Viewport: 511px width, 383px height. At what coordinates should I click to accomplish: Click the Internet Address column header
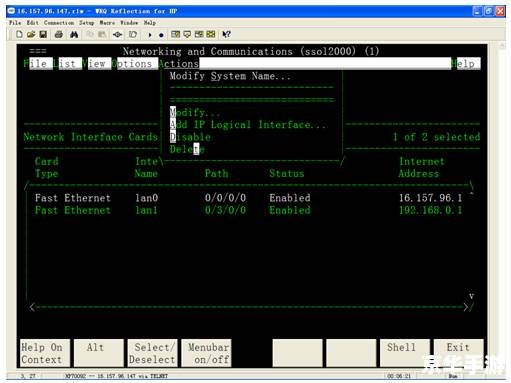[421, 168]
